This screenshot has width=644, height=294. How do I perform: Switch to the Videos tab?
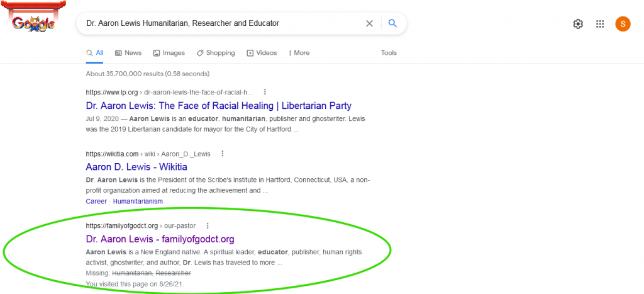[x=262, y=53]
